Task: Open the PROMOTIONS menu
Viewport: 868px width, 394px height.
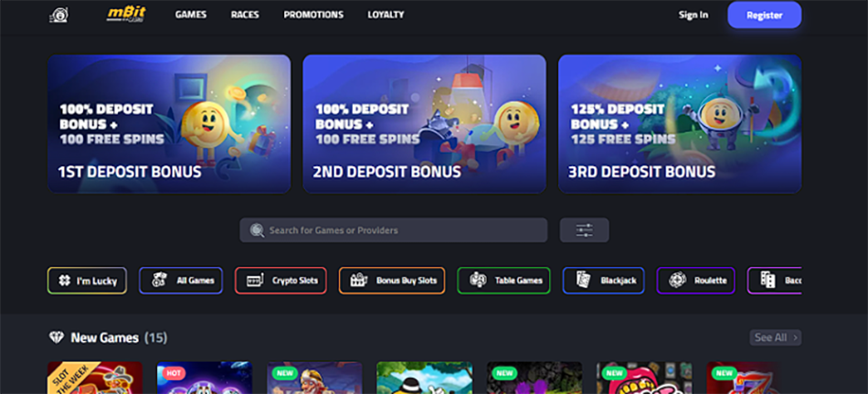Action: pyautogui.click(x=313, y=15)
